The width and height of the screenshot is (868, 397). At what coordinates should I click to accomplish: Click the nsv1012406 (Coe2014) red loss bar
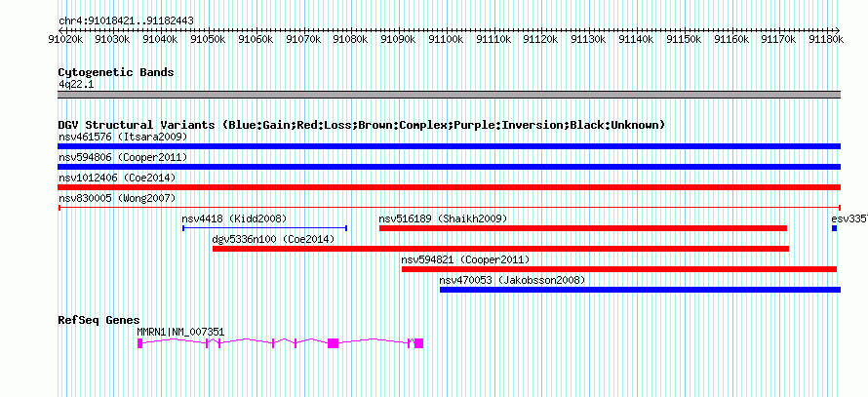(449, 187)
